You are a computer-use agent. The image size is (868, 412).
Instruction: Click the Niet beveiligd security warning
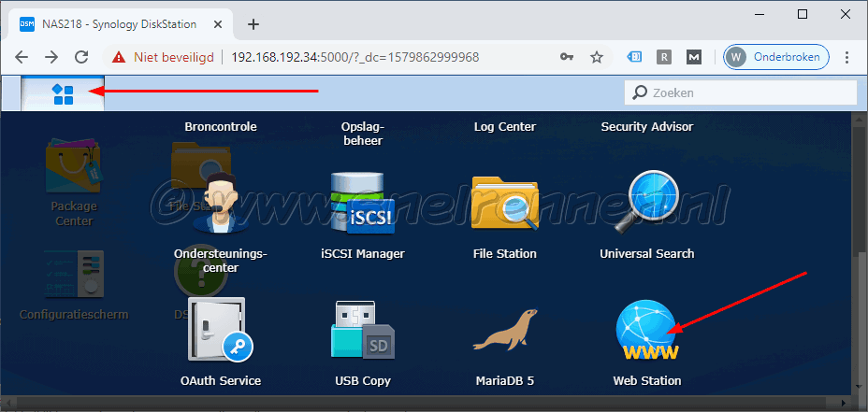(x=163, y=57)
